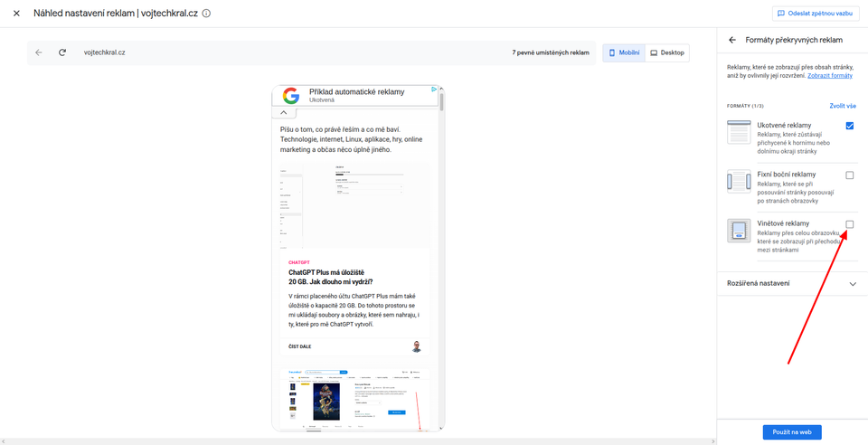Screen dimensions: 868x445
Task: Enable the Fixní boční reklamy checkbox
Action: pyautogui.click(x=850, y=175)
